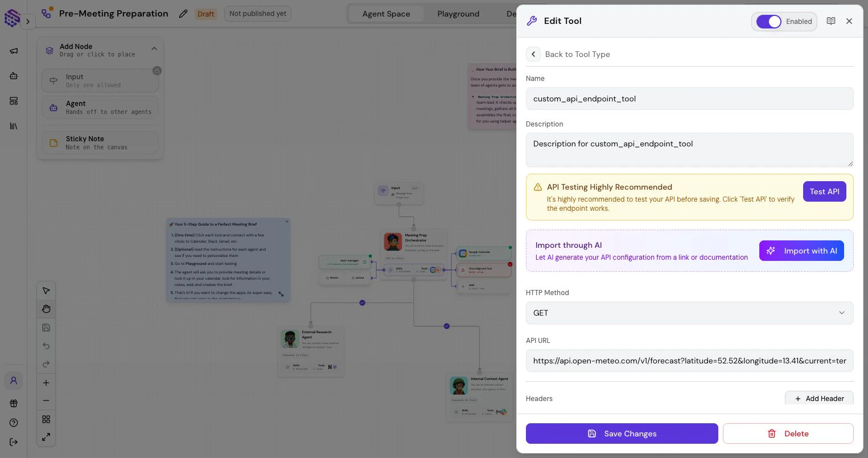Click the API URL input field
The image size is (868, 458).
(x=689, y=361)
